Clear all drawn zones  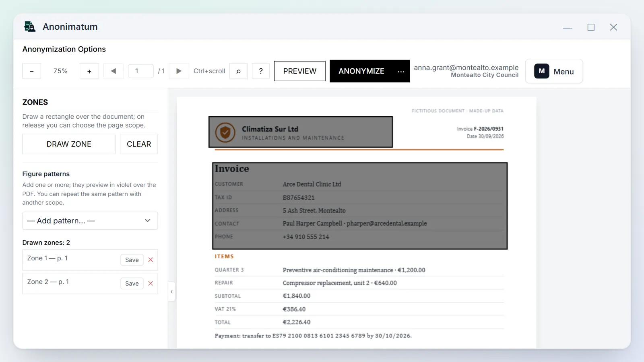pos(139,144)
